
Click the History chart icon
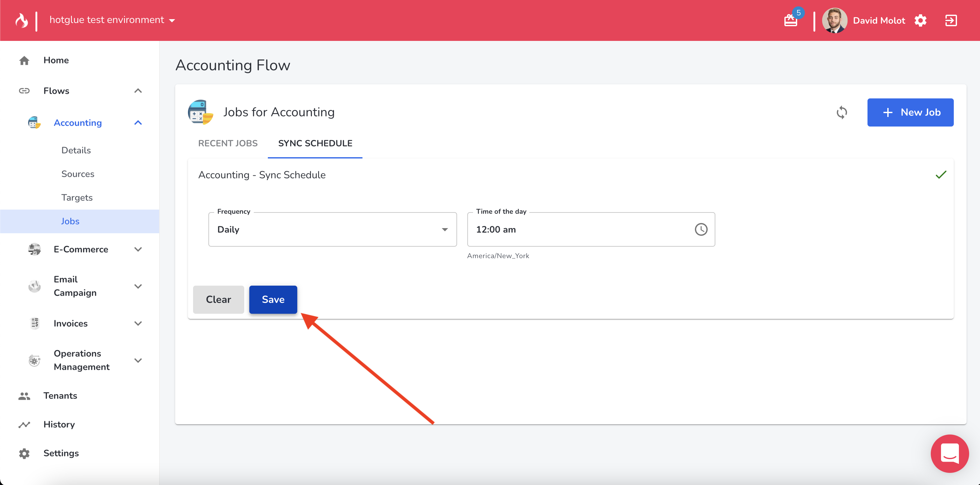(24, 425)
